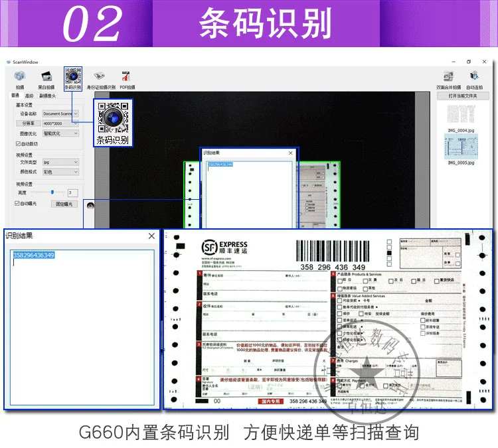Switch to the 普通 tab
This screenshot has width=498, height=448.
click(15, 96)
